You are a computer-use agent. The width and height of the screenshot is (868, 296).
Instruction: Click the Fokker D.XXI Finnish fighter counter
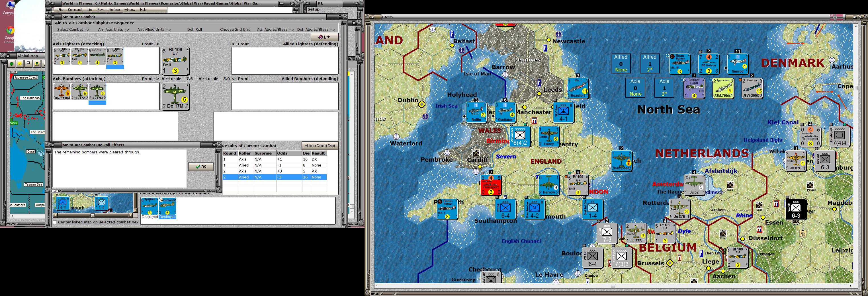tap(694, 88)
